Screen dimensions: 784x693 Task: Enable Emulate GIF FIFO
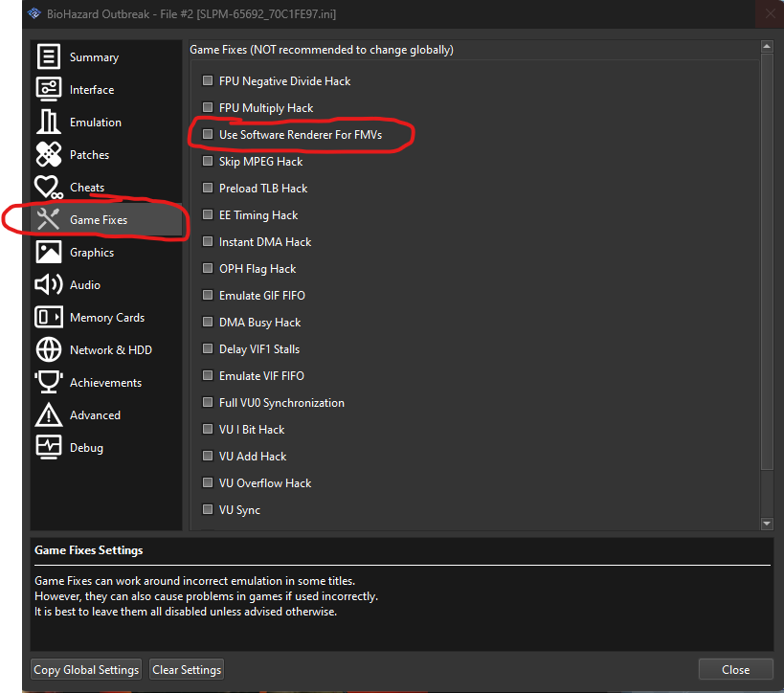pyautogui.click(x=208, y=295)
